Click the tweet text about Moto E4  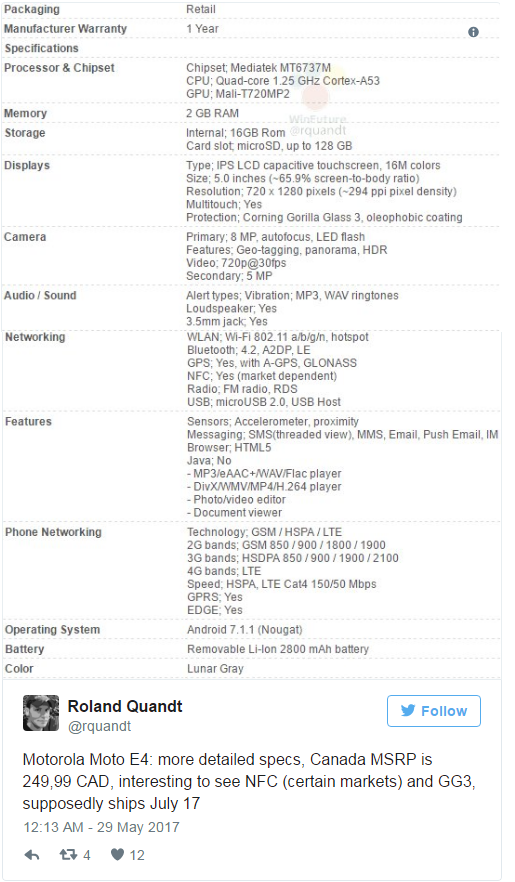coord(249,781)
